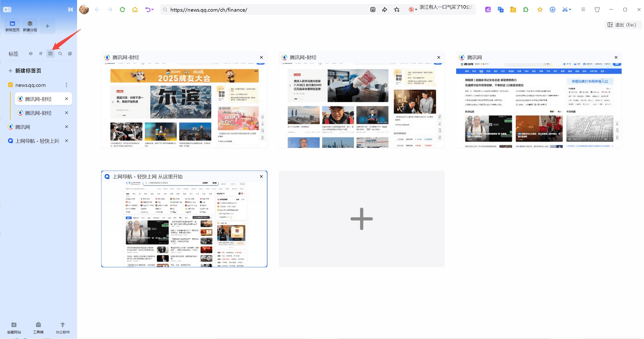Toggle vertical tab mode switch
Viewport: 644px width, 339px height.
(6, 10)
